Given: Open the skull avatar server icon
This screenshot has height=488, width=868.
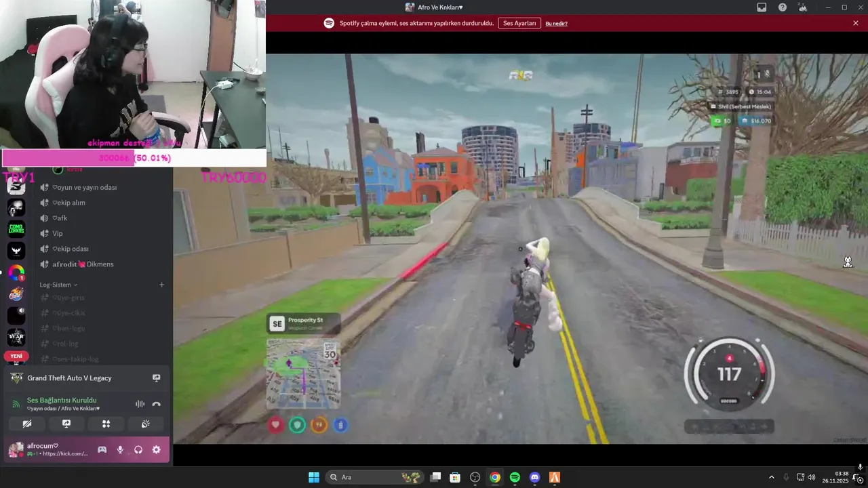Looking at the screenshot, I should click(16, 207).
